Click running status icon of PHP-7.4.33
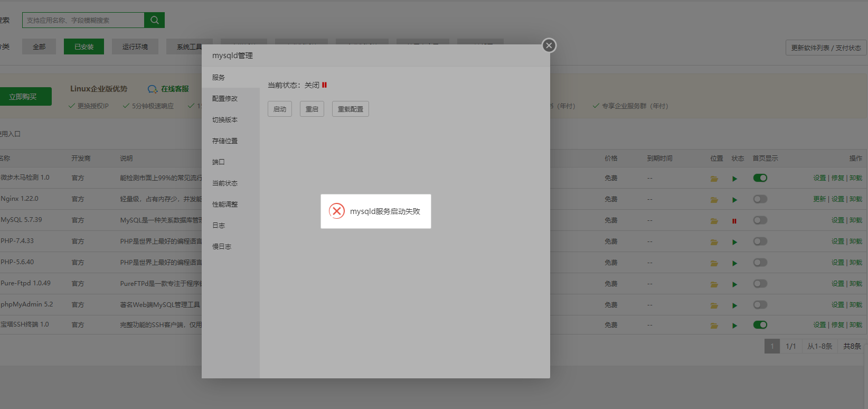 pos(734,242)
